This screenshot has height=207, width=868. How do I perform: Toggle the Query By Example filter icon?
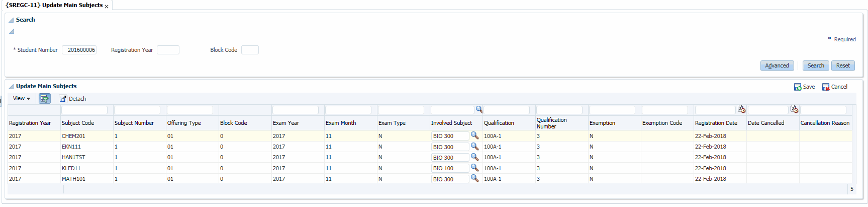(45, 99)
